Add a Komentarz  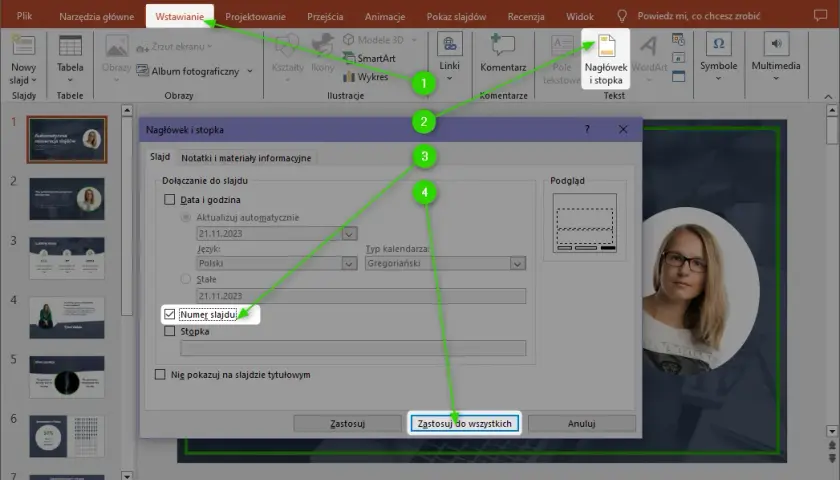point(502,45)
